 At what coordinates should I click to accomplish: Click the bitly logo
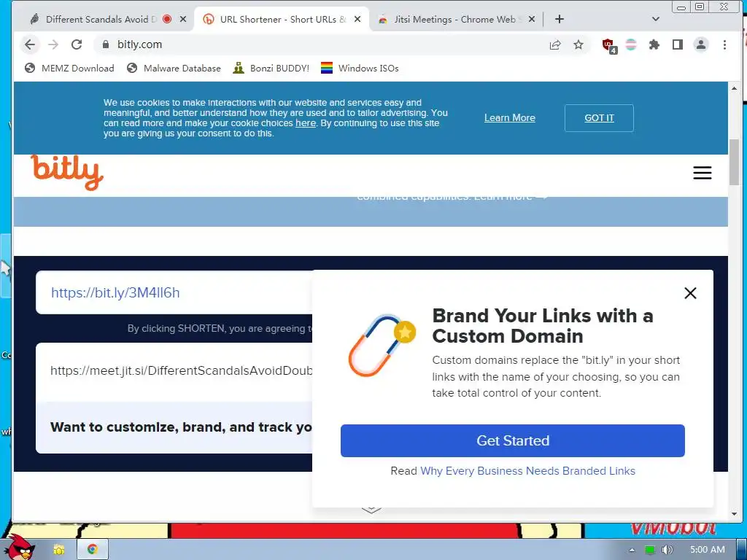(x=67, y=172)
